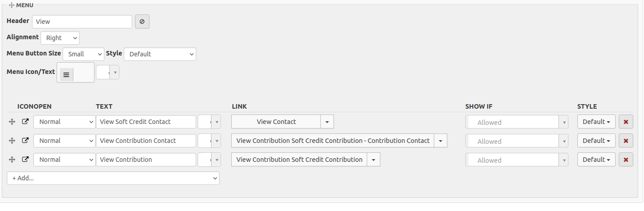Click the external link icon in the View Contribution row
This screenshot has height=211, width=644.
[x=26, y=160]
